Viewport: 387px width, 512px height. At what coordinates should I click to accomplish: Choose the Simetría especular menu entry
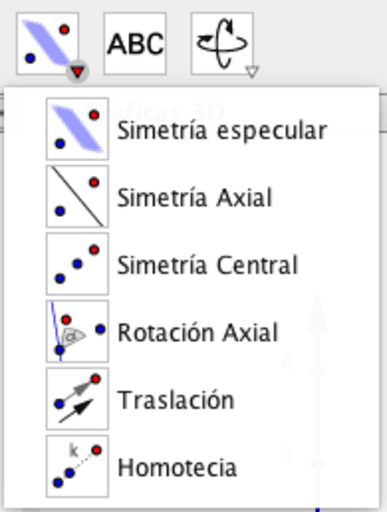(191, 129)
